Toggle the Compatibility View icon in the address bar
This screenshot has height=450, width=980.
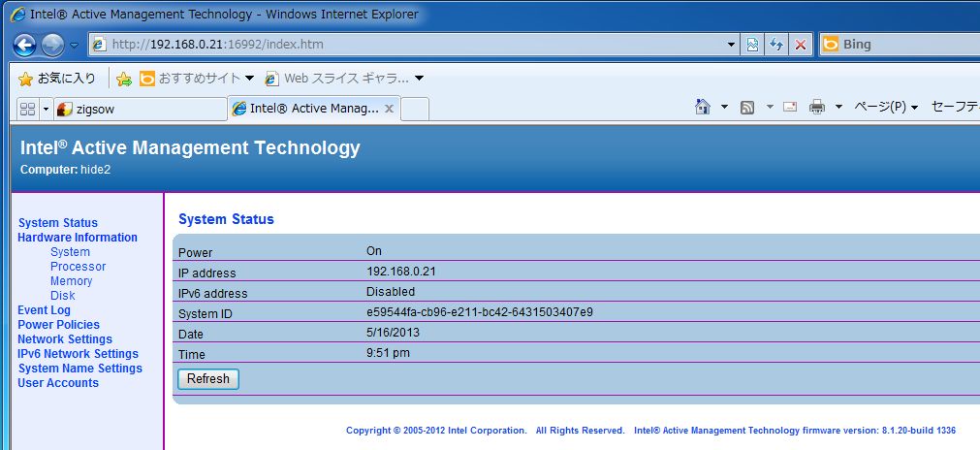pos(753,45)
